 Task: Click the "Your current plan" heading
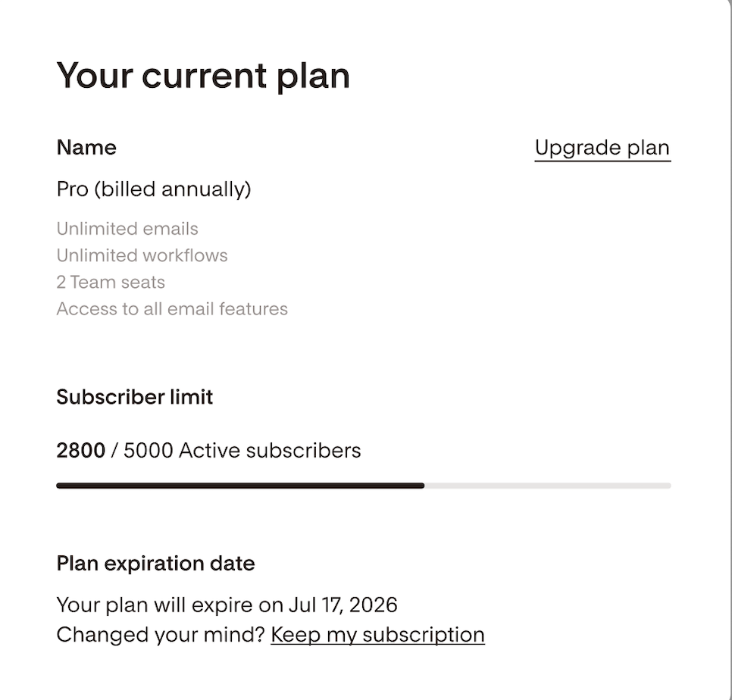click(x=203, y=76)
